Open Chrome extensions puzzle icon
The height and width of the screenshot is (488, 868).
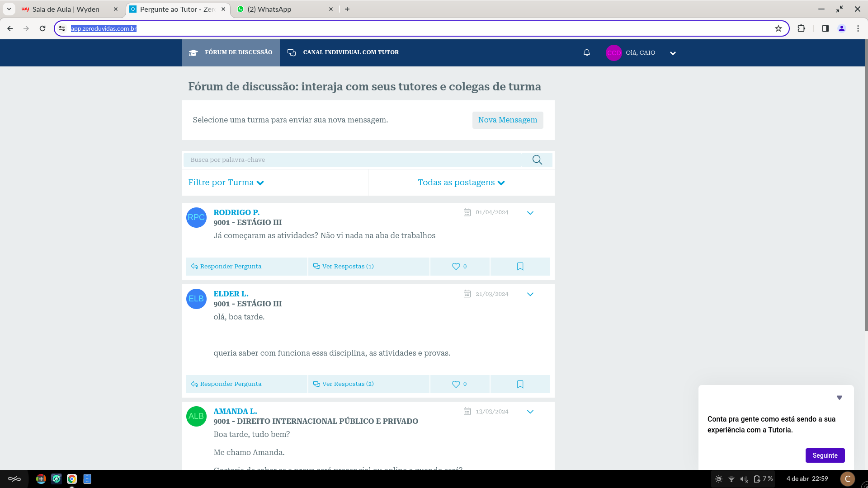[x=801, y=28]
